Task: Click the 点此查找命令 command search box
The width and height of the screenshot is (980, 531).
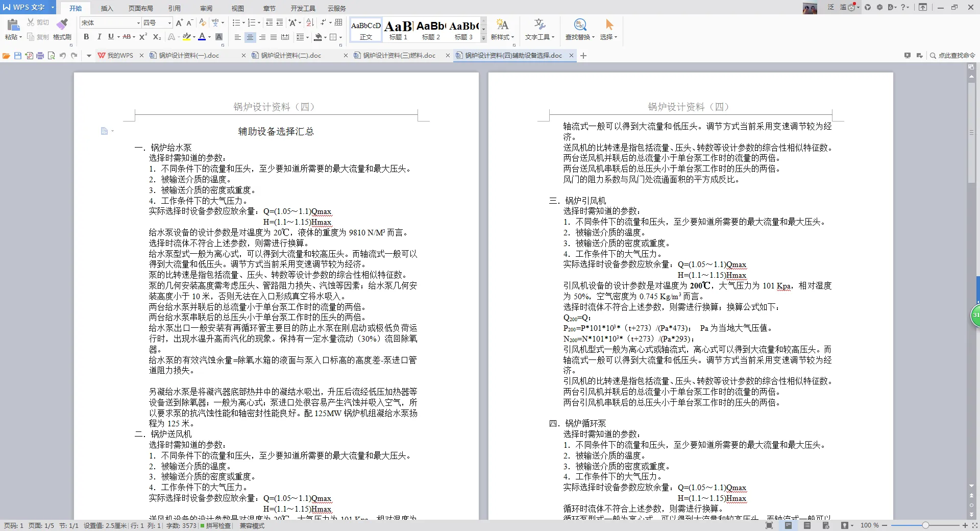Action: click(x=952, y=56)
